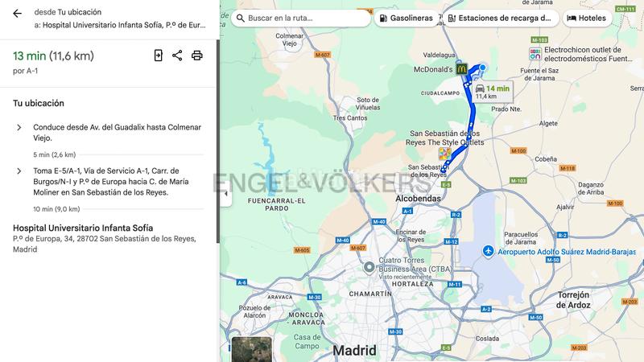Click the 14 min alternate route label
Screen dimensions: 644x362
click(493, 92)
